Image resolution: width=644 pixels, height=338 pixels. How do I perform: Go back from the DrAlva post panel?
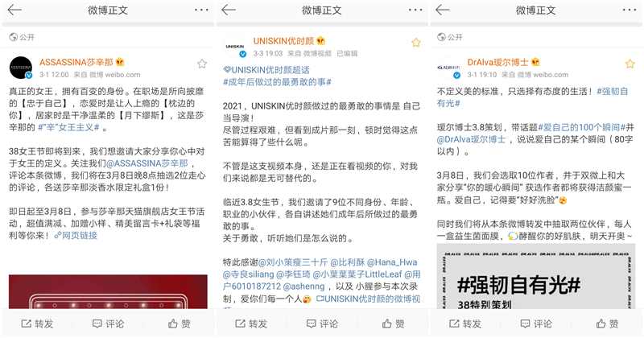[442, 10]
